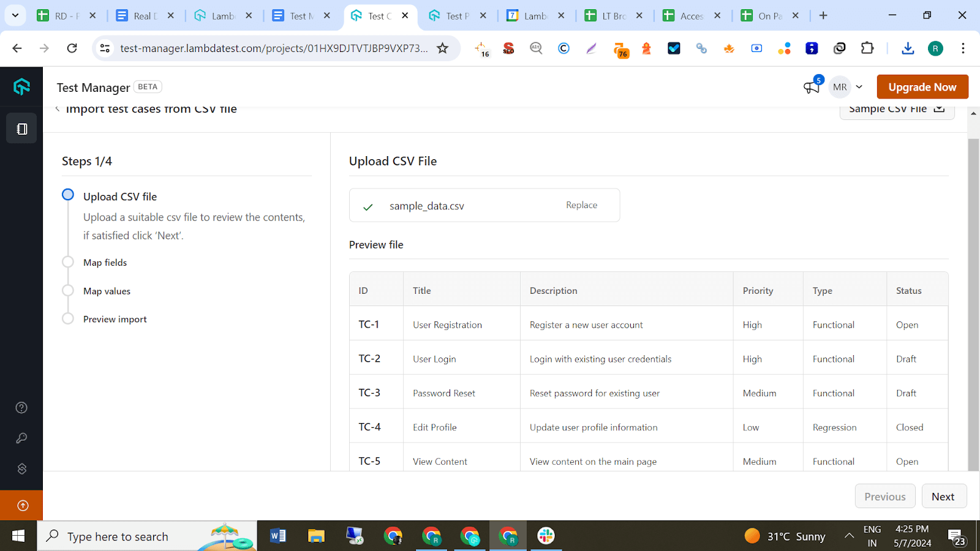Image resolution: width=980 pixels, height=551 pixels.
Task: Click the dark blue checkmark extension icon
Action: [x=674, y=48]
